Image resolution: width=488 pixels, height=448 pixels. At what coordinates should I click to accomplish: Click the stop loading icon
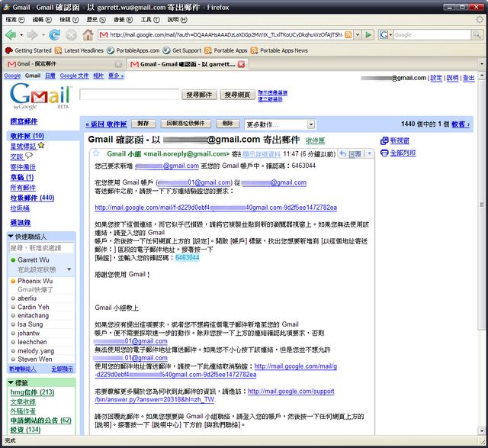click(71, 35)
